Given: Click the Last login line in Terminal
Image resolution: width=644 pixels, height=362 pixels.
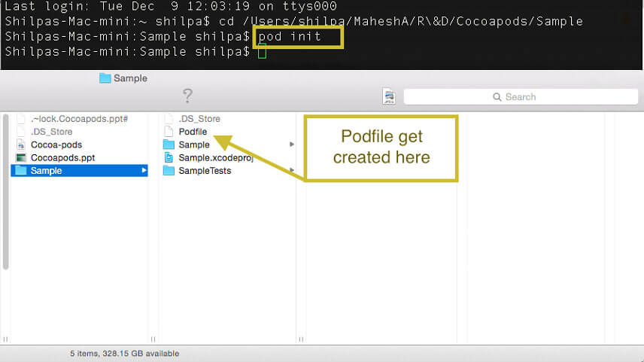Looking at the screenshot, I should coord(171,6).
